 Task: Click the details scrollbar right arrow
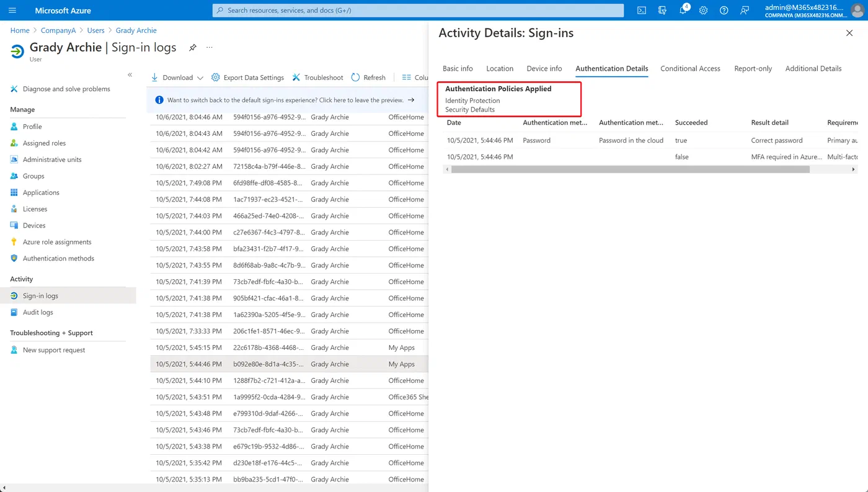[853, 169]
